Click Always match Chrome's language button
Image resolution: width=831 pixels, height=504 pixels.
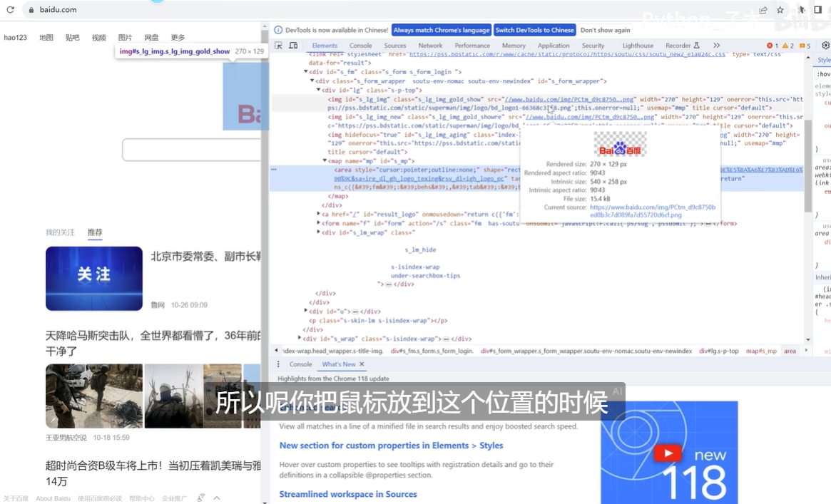click(442, 30)
